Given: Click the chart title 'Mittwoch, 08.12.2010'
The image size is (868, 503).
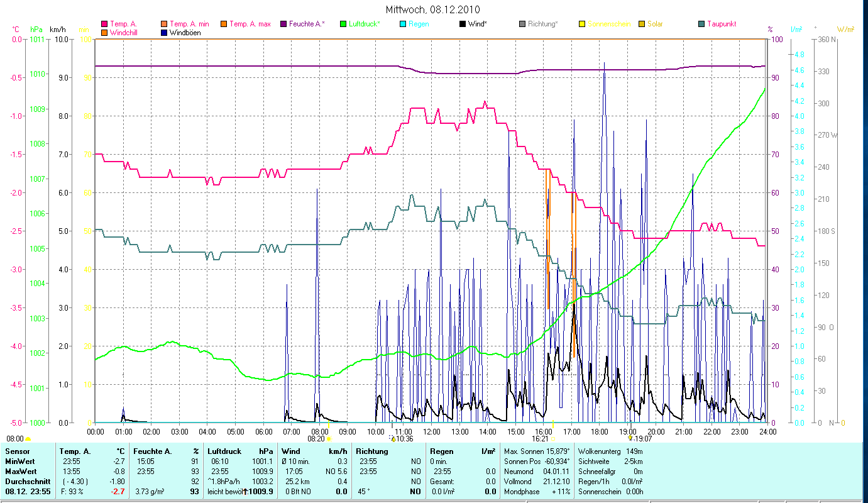Looking at the screenshot, I should [x=434, y=9].
